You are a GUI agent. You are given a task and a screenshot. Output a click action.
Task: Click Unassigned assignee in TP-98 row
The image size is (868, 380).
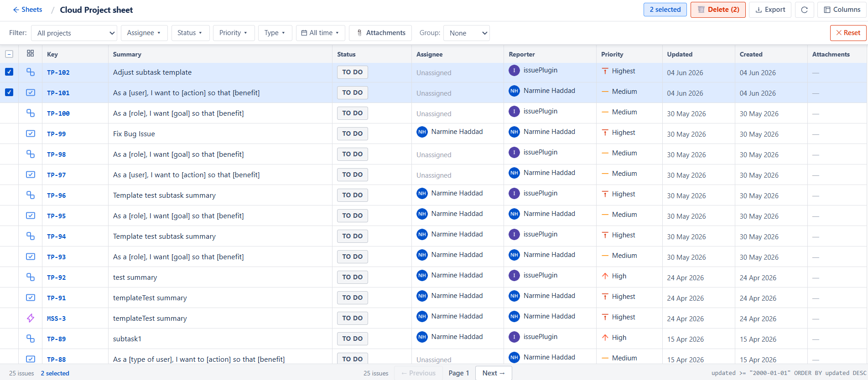coord(434,155)
